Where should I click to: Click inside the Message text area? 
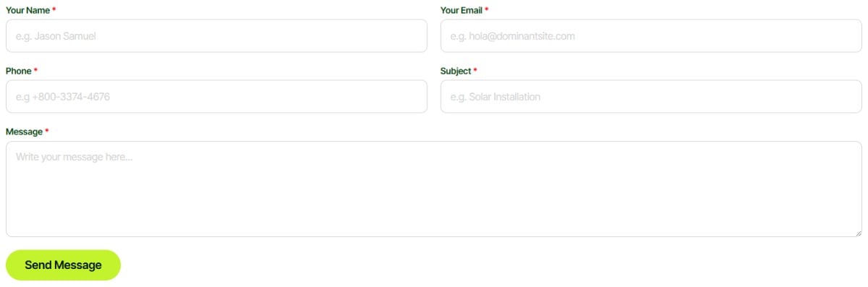(434, 189)
